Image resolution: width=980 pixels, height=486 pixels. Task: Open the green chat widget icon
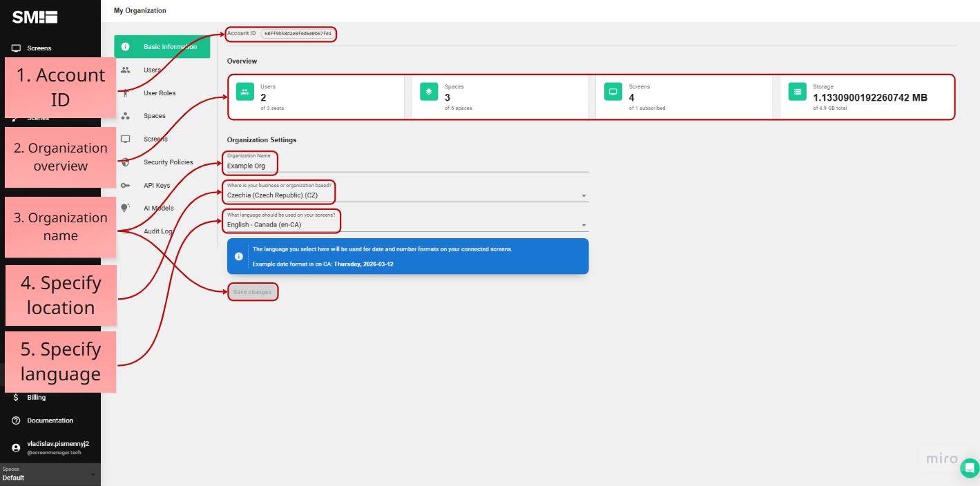970,468
